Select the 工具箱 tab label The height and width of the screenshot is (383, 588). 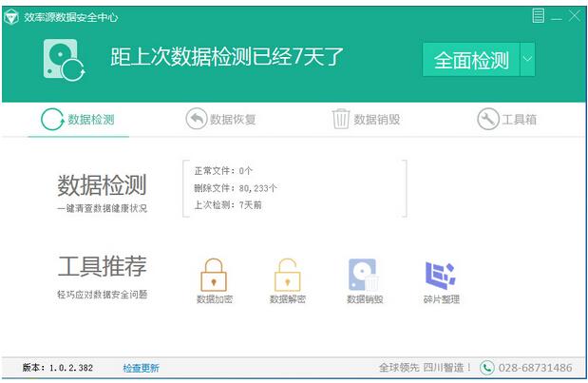coord(520,120)
